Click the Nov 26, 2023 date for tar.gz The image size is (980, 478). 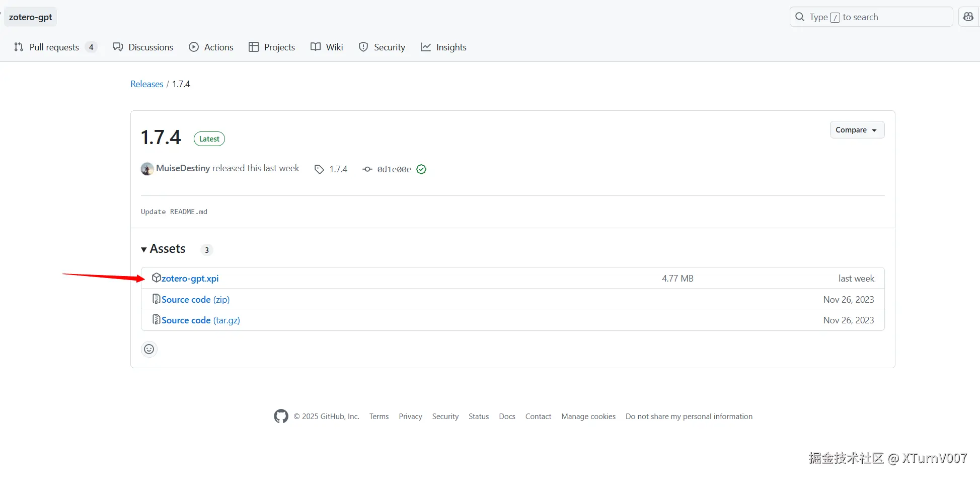(x=849, y=320)
